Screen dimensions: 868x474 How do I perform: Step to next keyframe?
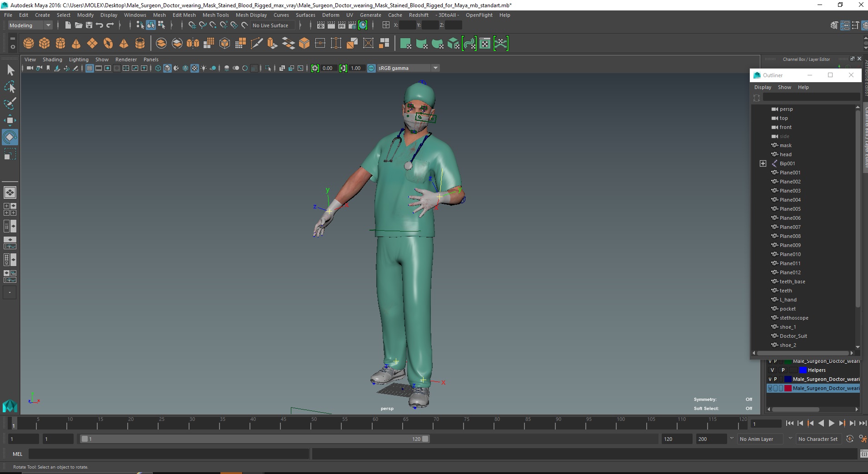click(842, 423)
